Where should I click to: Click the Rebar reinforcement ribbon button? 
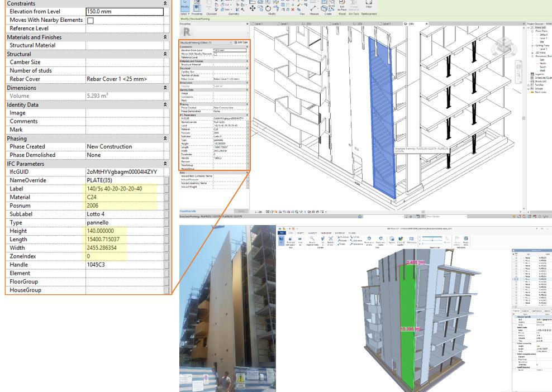coord(369,4)
